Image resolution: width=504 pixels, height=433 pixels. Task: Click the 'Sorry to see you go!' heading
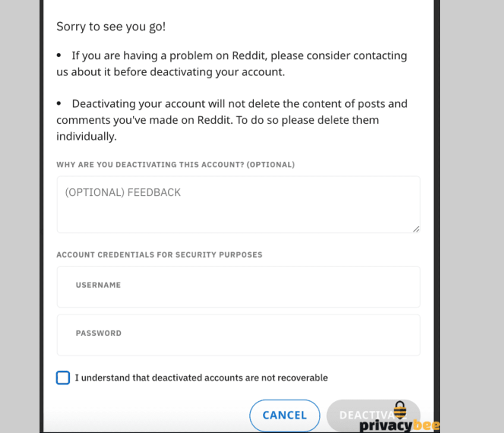[x=111, y=27]
